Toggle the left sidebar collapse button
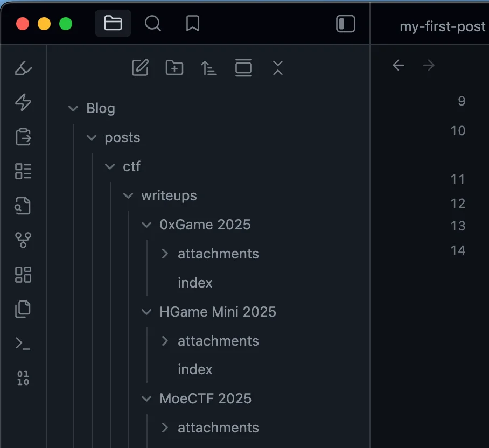Image resolution: width=489 pixels, height=448 pixels. coord(346,24)
